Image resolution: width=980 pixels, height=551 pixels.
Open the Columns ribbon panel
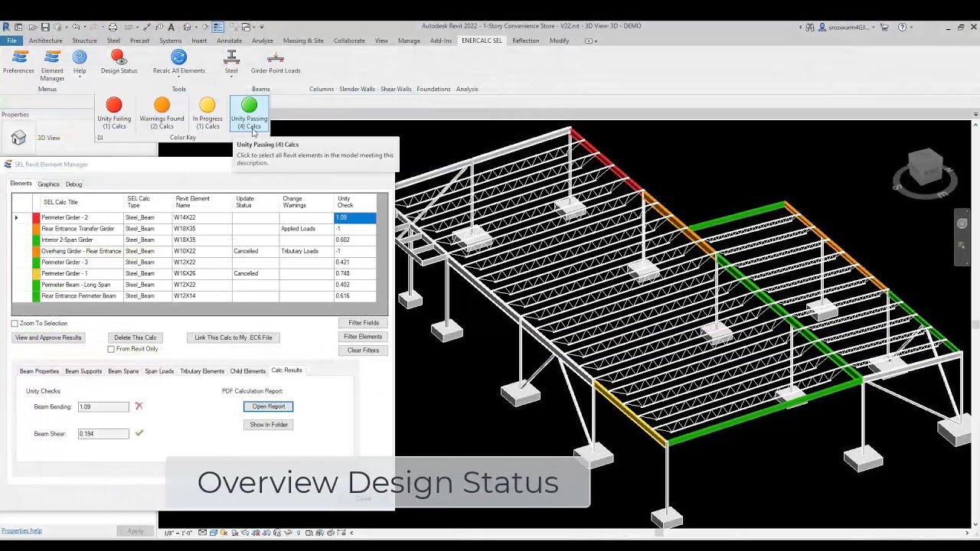pyautogui.click(x=322, y=89)
